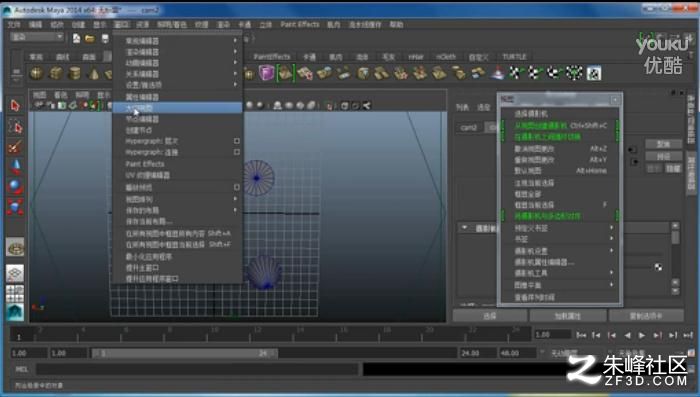Expand the first editors submenu arrow
The height and width of the screenshot is (397, 700).
pos(235,41)
